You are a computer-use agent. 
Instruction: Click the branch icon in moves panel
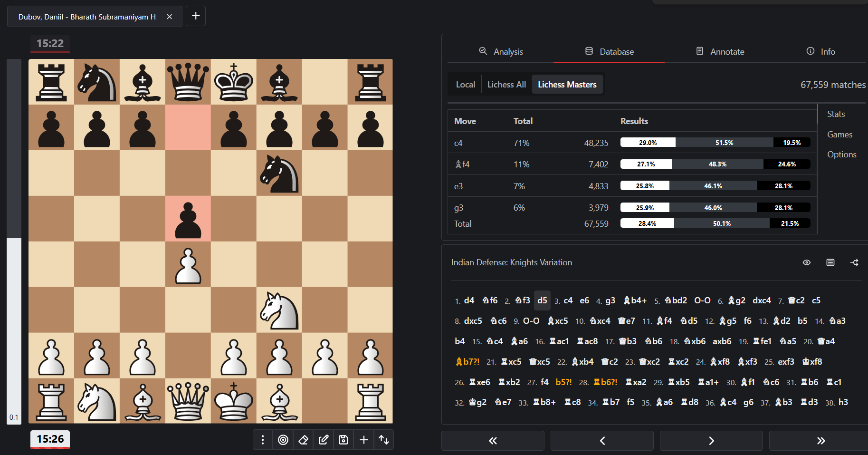pyautogui.click(x=854, y=262)
